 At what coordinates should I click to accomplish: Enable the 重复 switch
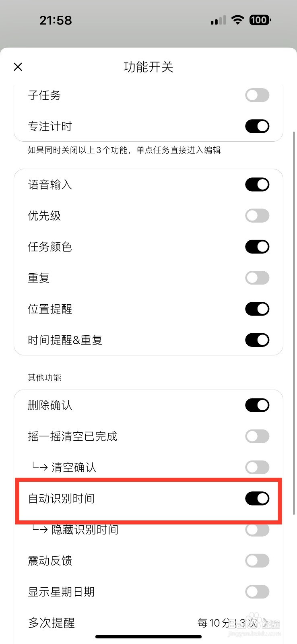[x=257, y=278]
